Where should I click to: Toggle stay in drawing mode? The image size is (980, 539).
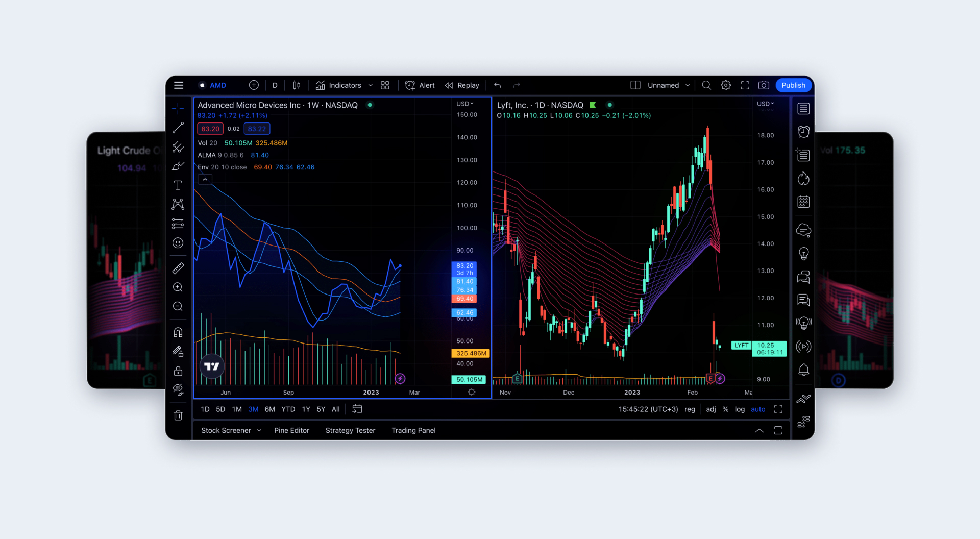178,351
